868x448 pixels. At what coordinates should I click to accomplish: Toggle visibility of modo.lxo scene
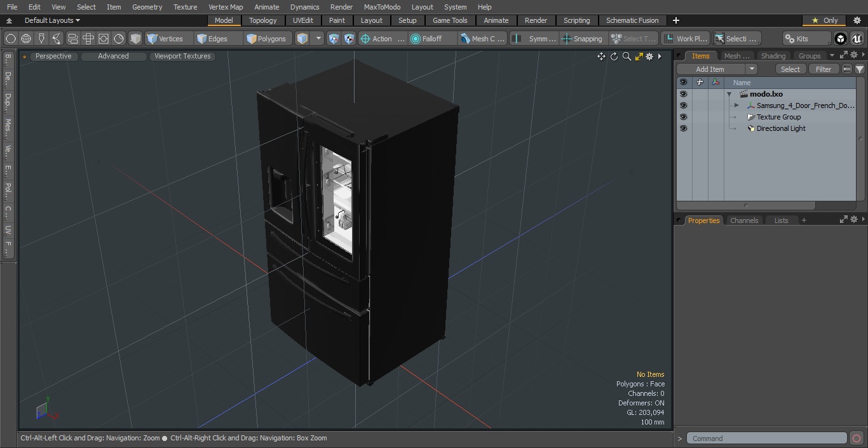(x=683, y=94)
